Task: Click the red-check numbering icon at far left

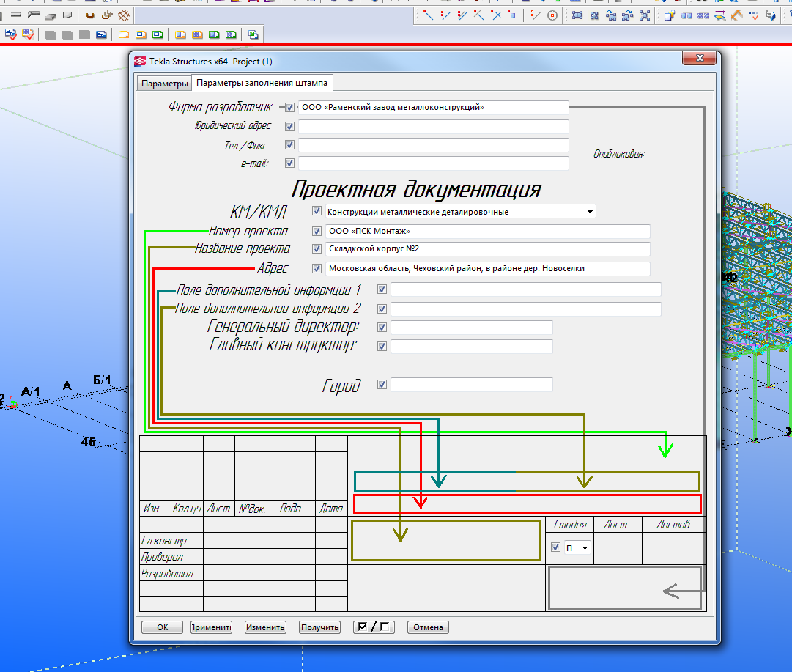Action: 10,34
